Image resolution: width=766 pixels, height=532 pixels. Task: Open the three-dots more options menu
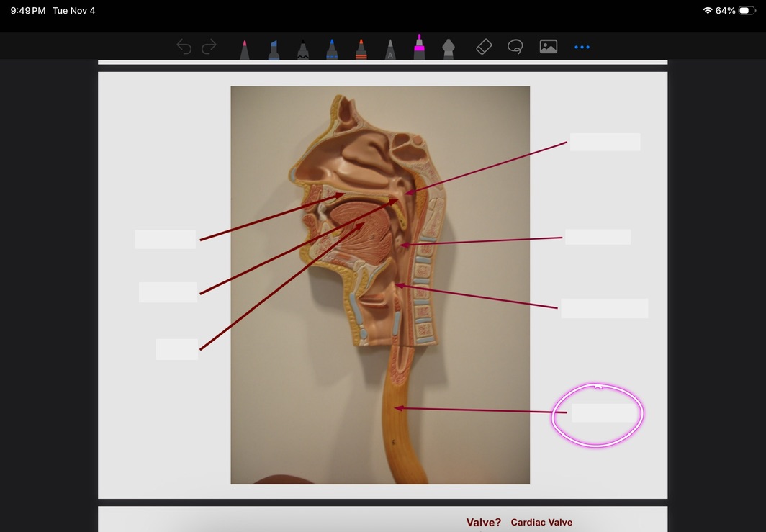pyautogui.click(x=582, y=48)
